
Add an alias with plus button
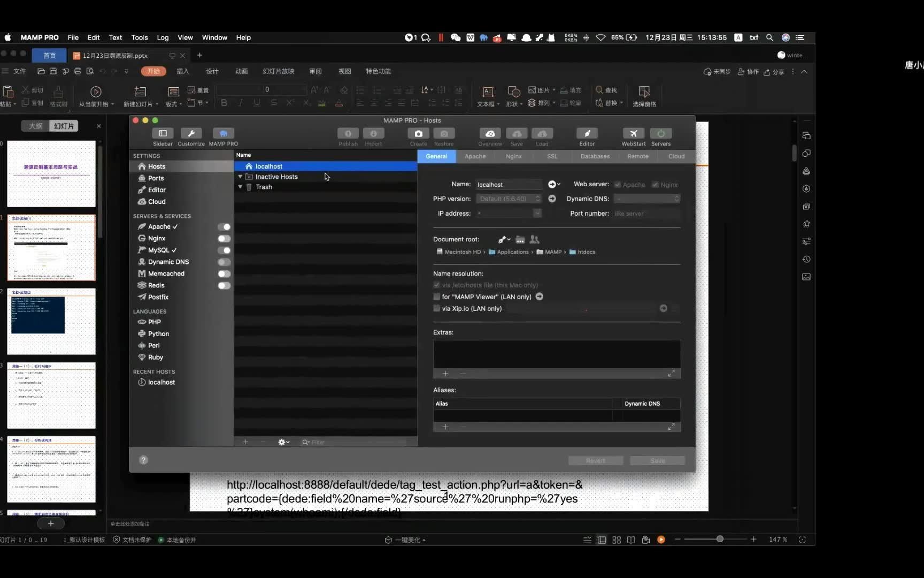(x=445, y=427)
